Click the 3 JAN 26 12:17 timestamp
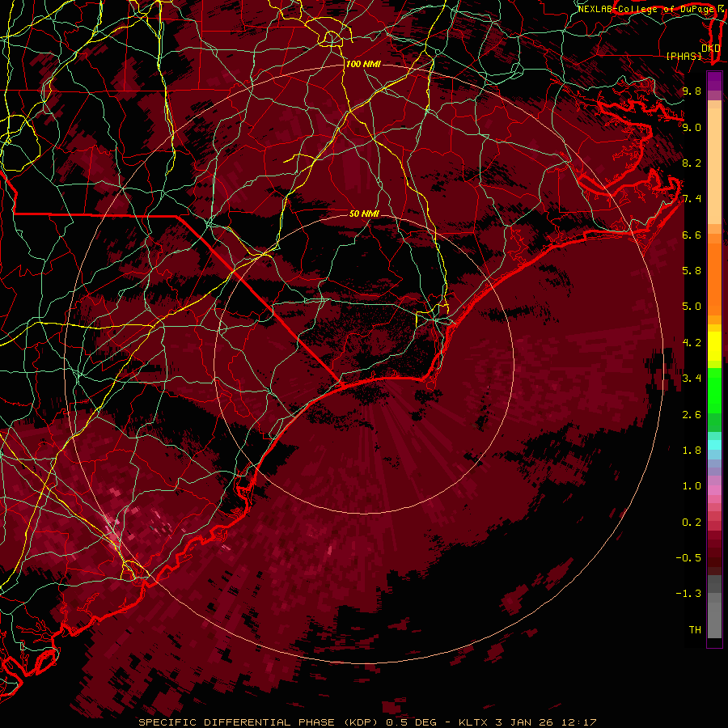Viewport: 728px width, 728px height. pos(546,722)
